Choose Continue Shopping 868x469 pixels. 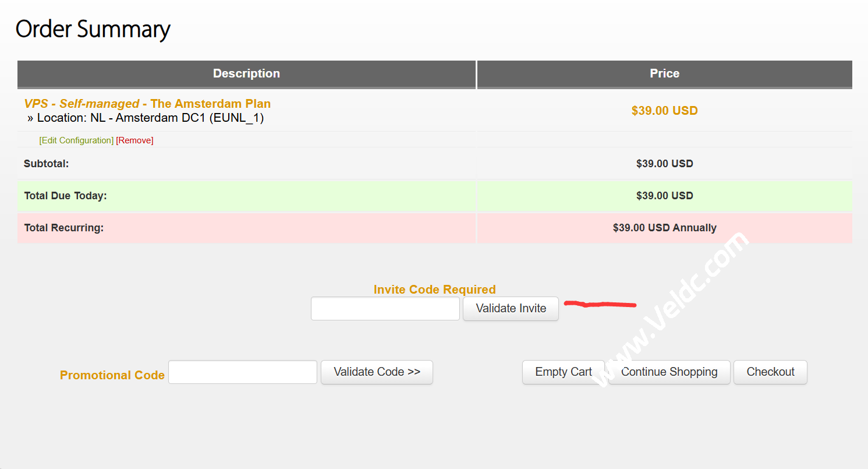tap(669, 372)
